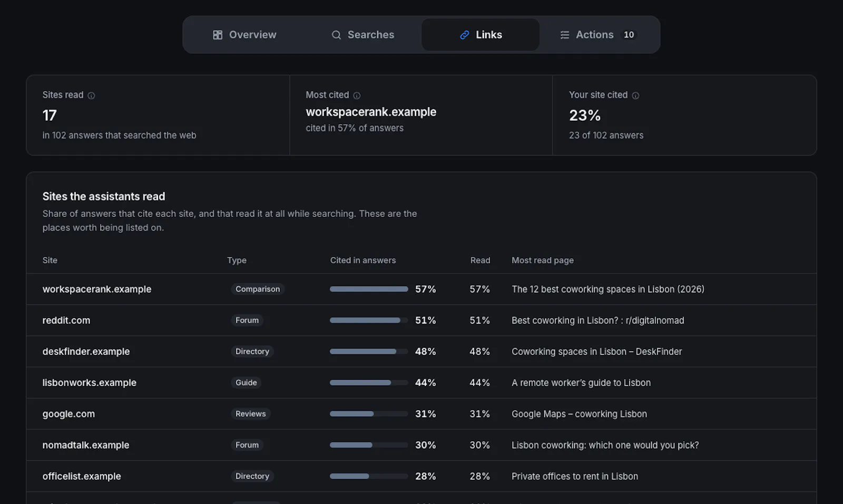Click the Reviews type tag
This screenshot has width=843, height=504.
tap(251, 414)
